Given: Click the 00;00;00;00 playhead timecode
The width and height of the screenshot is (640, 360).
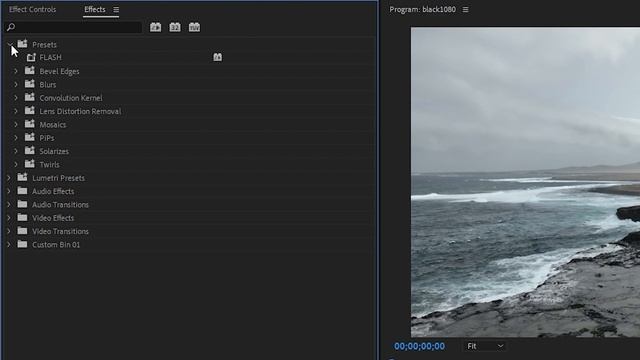Looking at the screenshot, I should coord(419,346).
